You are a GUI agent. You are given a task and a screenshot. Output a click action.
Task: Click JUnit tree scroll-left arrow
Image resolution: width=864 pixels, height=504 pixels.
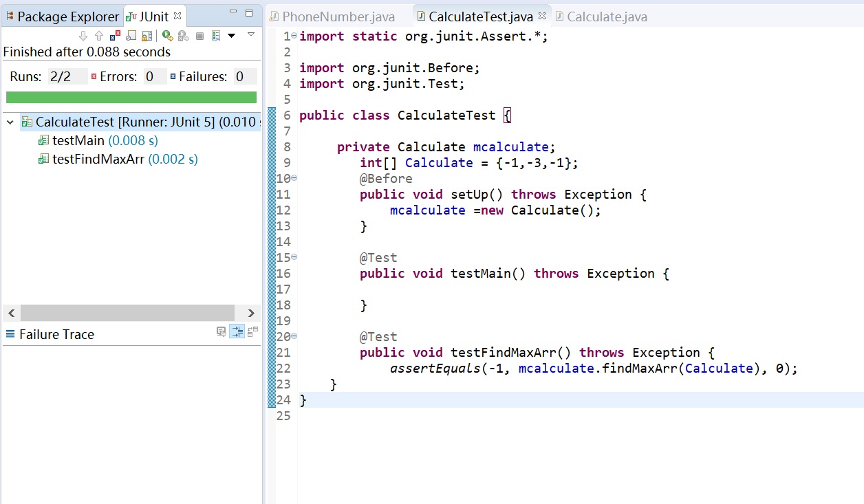pos(11,313)
